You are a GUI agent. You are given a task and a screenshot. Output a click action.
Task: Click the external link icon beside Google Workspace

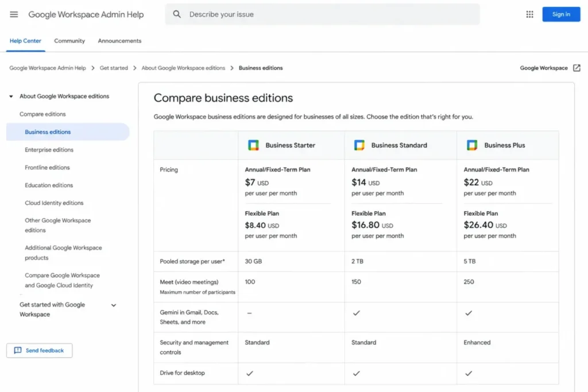point(577,68)
